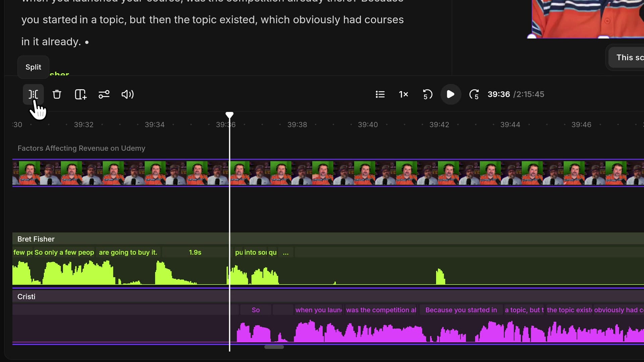The width and height of the screenshot is (644, 362).
Task: Jump back 5 seconds
Action: click(x=427, y=95)
